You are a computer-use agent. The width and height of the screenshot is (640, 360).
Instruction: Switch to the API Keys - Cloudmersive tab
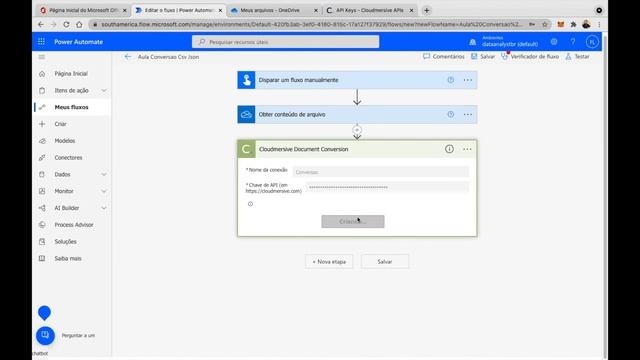369,10
